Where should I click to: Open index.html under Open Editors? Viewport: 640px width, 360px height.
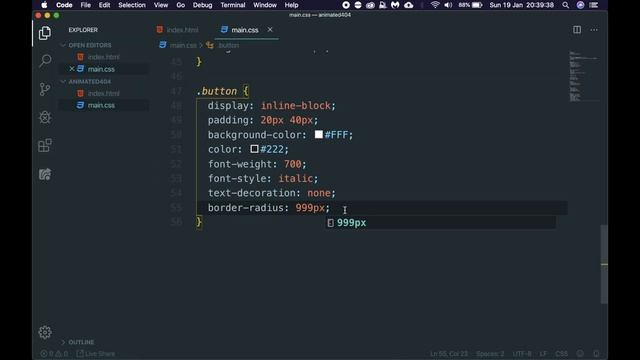coord(103,57)
